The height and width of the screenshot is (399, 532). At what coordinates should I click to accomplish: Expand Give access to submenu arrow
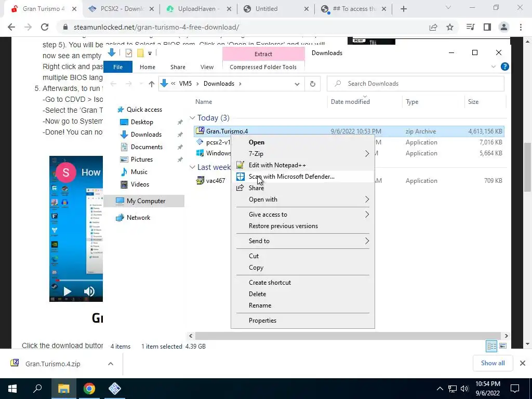(x=367, y=215)
